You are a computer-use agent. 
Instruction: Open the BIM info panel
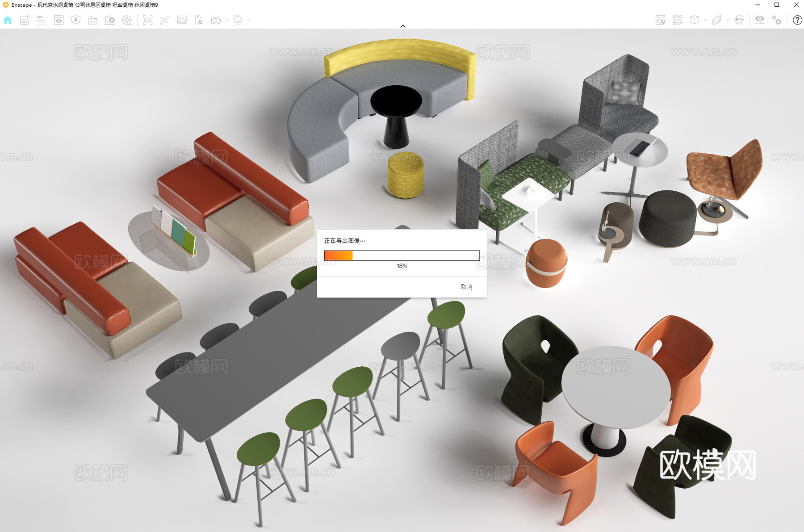pyautogui.click(x=41, y=20)
